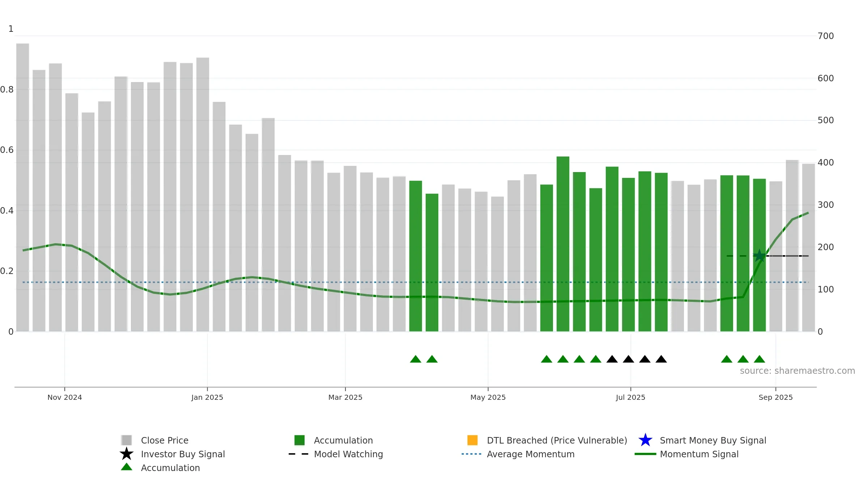Click the black Investor Buy Signal star icon
Viewport: 868px width, 488px height.
127,454
